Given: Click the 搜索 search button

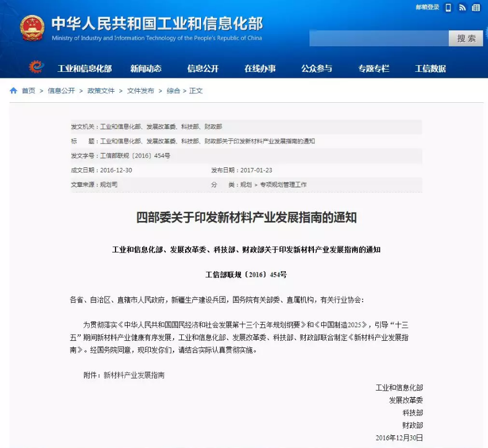Looking at the screenshot, I should click(466, 38).
